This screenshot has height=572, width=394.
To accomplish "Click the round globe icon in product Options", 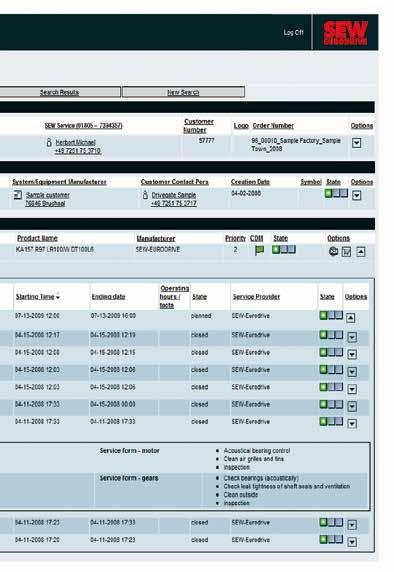I will (333, 251).
